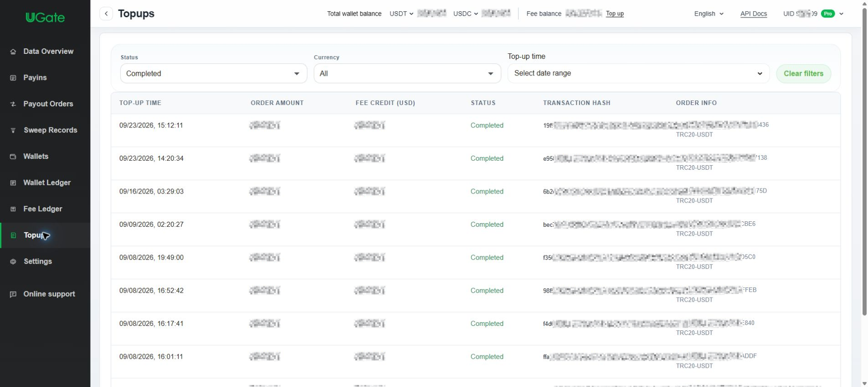Click the TRANSACTION HASH column header

(576, 103)
